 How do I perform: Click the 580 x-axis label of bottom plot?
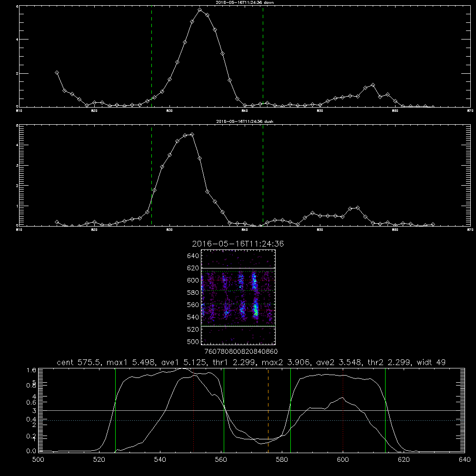282,460
